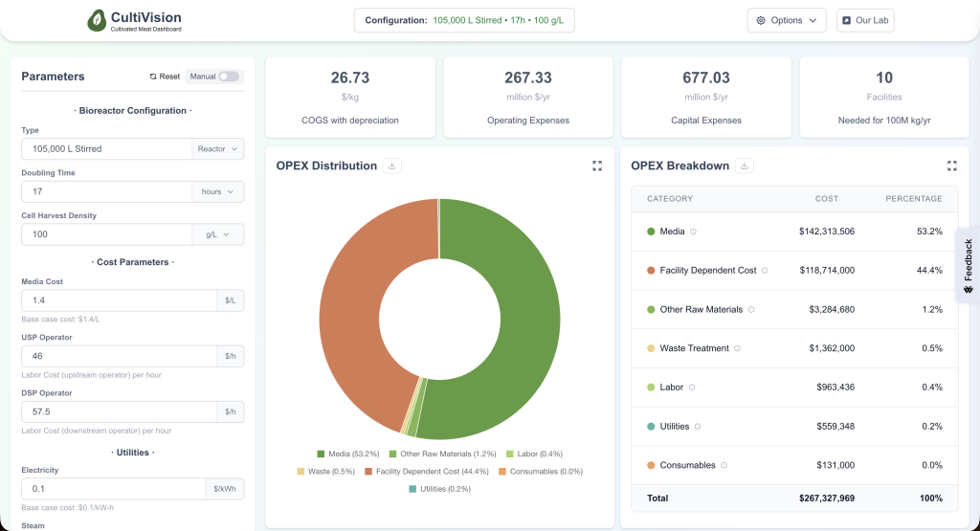Expand OPEX Distribution to fullscreen
Viewport: 980px width, 531px height.
coord(597,166)
